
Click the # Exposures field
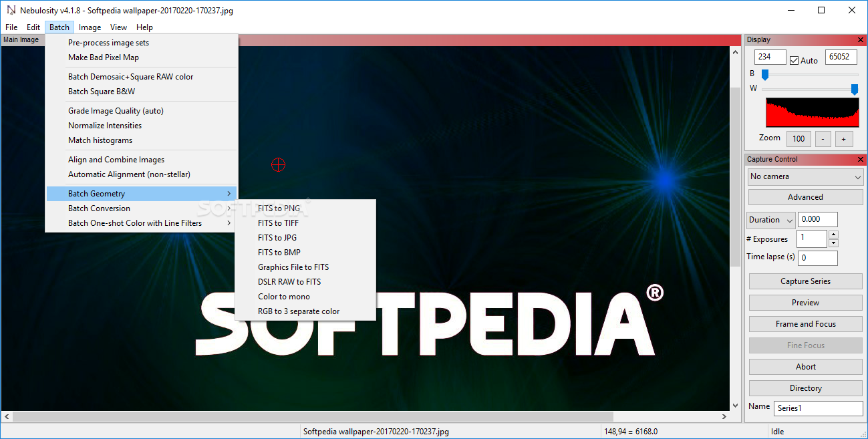812,239
